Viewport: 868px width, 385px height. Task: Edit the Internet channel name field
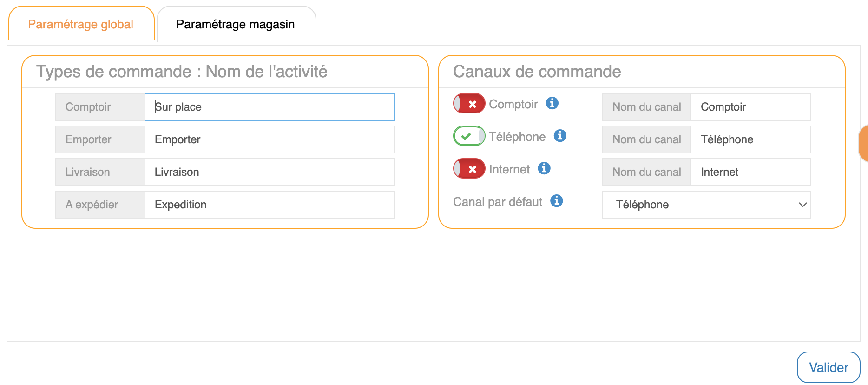750,172
